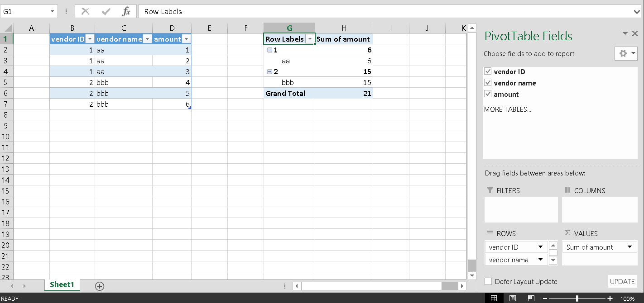Viewport: 644px width, 303px height.
Task: Select the Sheet1 tab
Action: point(62,284)
